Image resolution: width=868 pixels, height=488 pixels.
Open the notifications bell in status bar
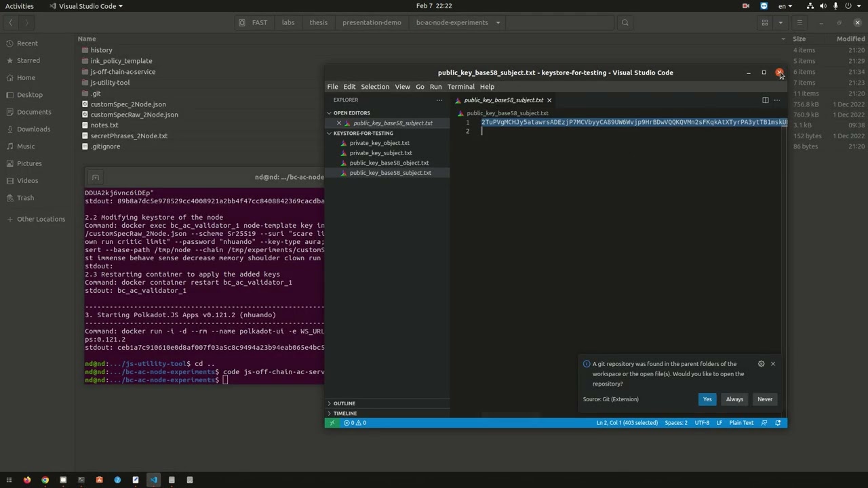pyautogui.click(x=778, y=423)
